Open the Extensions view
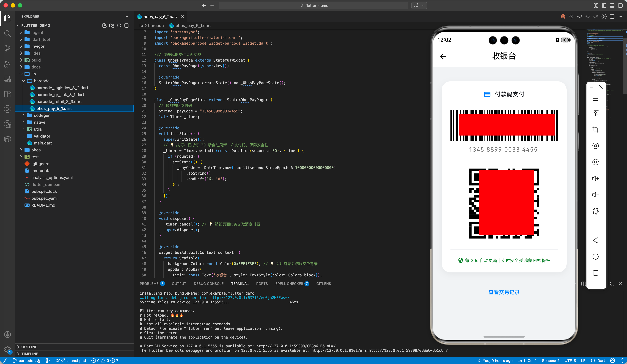Viewport: 627px width, 364px height. coord(8,94)
